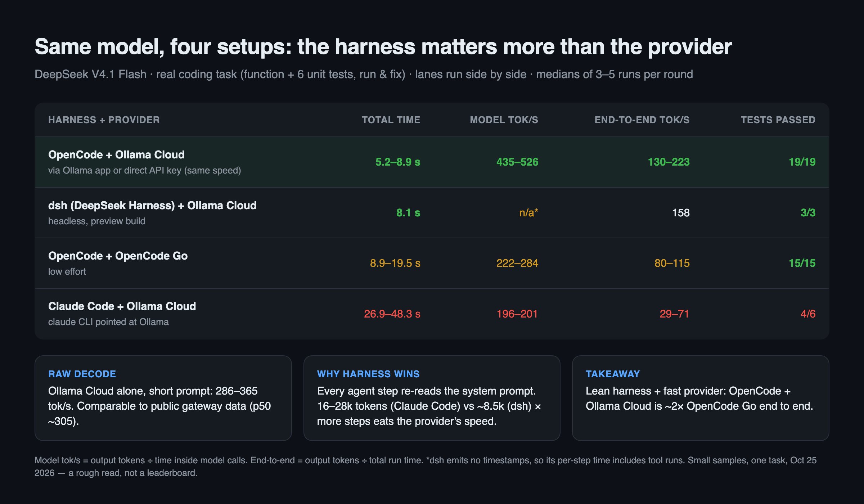Click the '26.9–48.3 s' total time value
The width and height of the screenshot is (864, 504).
click(392, 314)
